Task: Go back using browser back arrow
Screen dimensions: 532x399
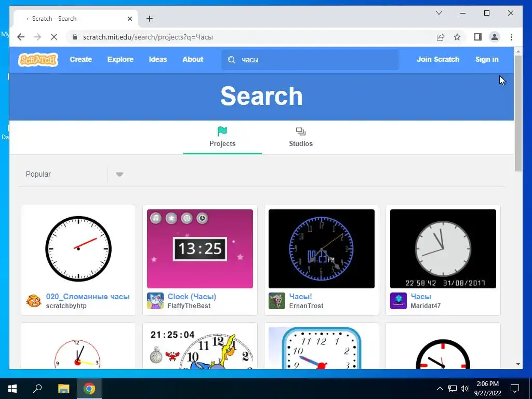Action: click(21, 37)
